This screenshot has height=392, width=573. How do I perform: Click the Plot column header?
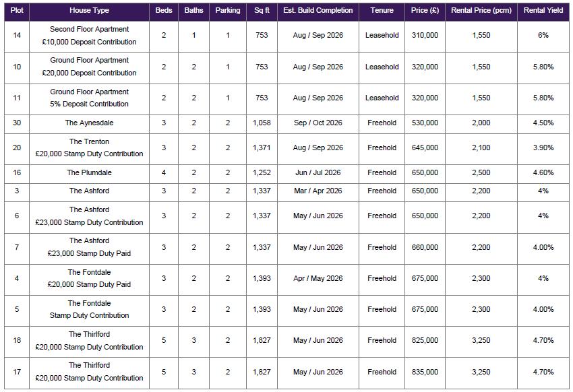click(17, 11)
